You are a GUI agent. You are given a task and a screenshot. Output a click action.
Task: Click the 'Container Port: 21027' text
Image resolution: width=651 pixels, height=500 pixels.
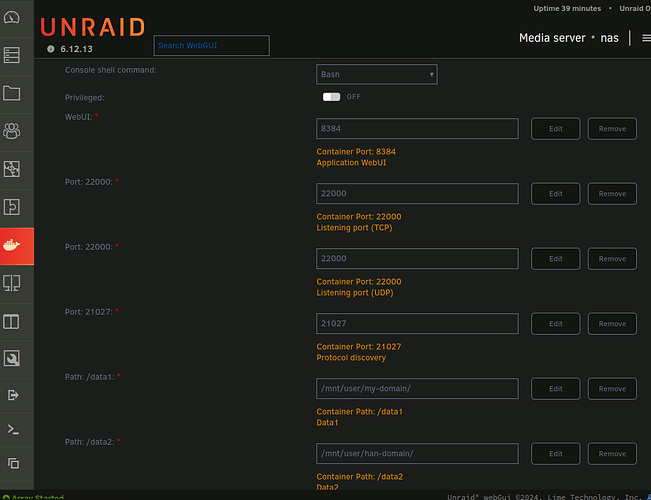point(359,346)
